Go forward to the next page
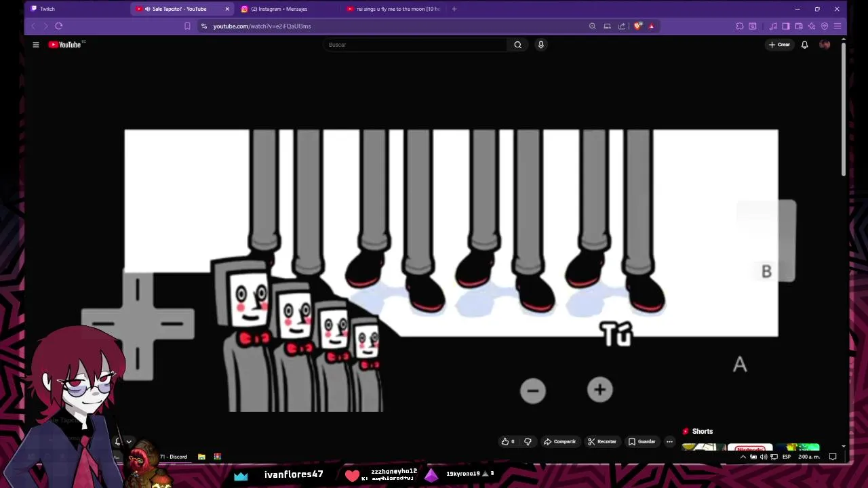This screenshot has width=868, height=488. tap(45, 26)
